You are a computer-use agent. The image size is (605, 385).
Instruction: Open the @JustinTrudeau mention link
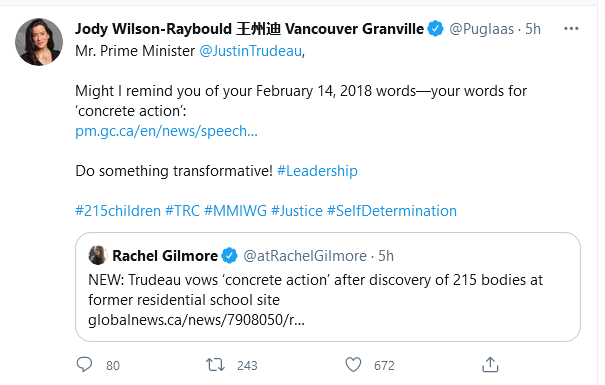(x=250, y=51)
